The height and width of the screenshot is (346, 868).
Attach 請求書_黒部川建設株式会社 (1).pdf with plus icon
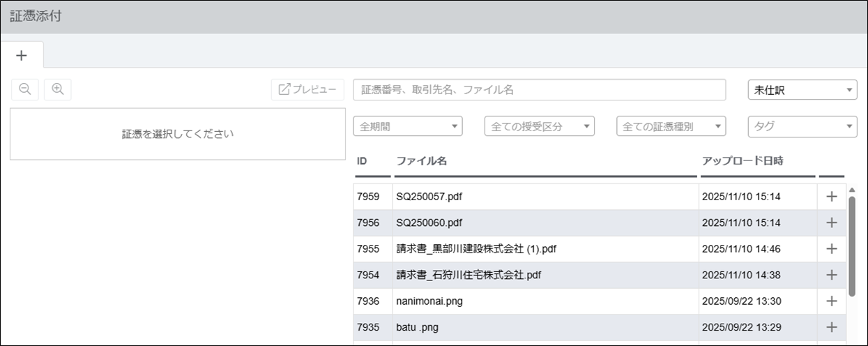click(x=831, y=249)
